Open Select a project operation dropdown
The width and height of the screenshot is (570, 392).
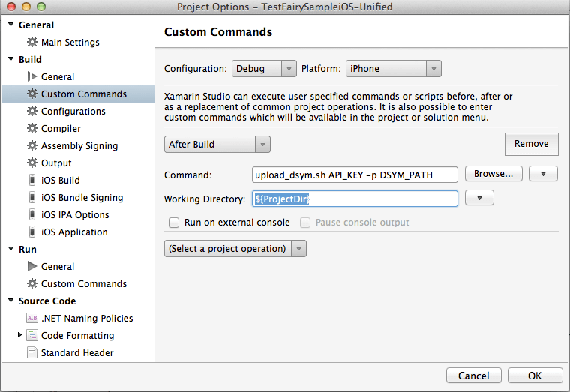pyautogui.click(x=235, y=249)
